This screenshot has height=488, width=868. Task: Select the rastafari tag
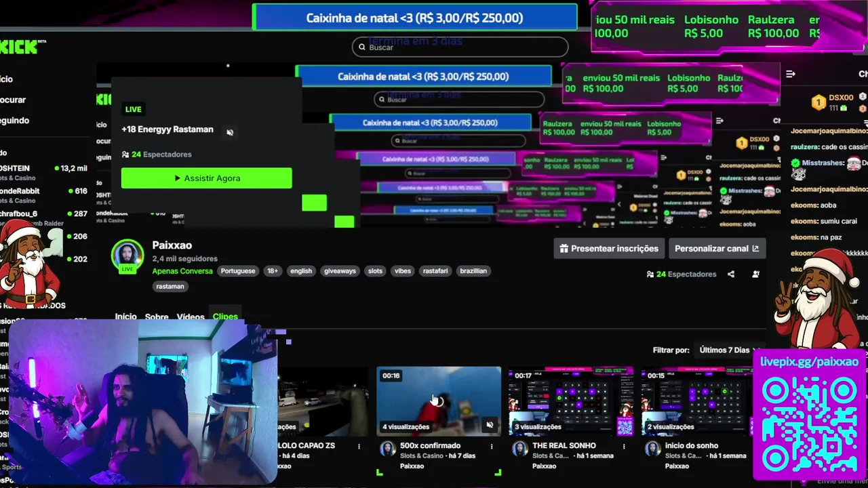(x=435, y=271)
